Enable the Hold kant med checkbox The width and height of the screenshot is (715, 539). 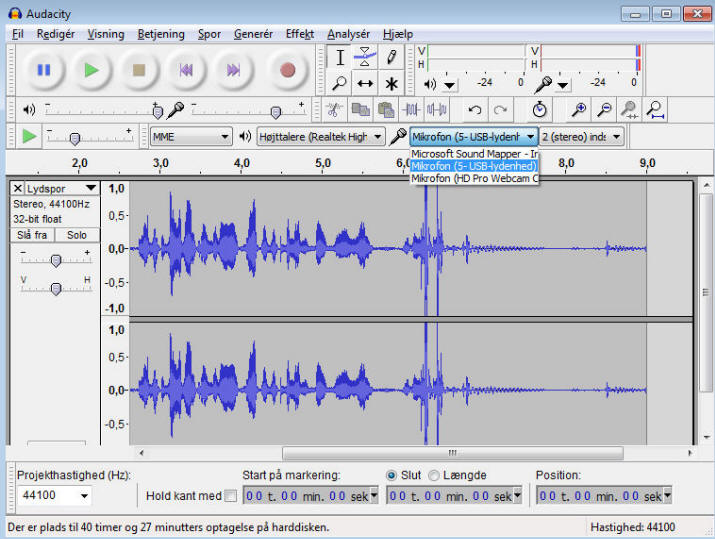click(231, 496)
